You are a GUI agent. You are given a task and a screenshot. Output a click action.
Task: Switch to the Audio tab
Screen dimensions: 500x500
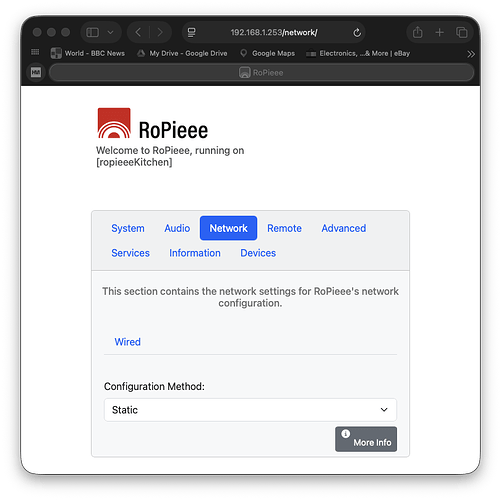click(x=177, y=228)
